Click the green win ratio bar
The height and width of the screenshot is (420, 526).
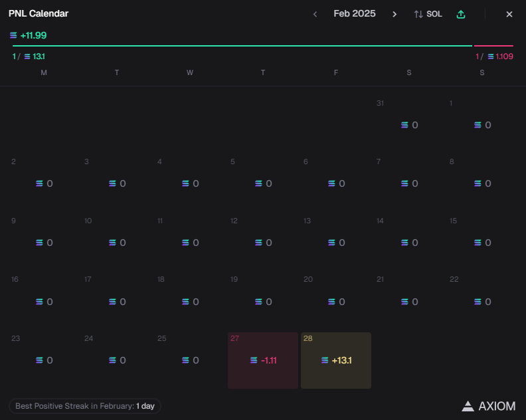(242, 45)
